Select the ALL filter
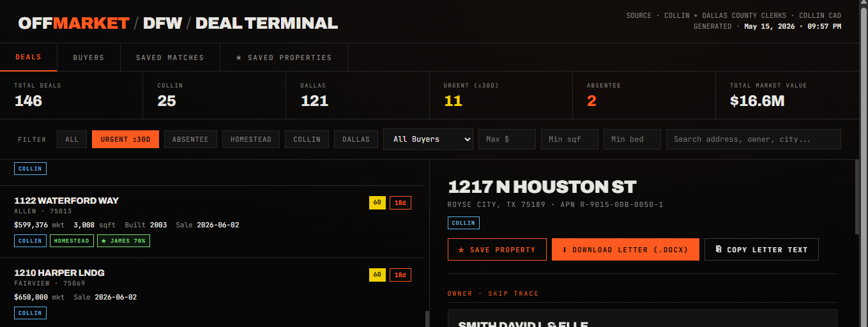The image size is (868, 327). [72, 139]
